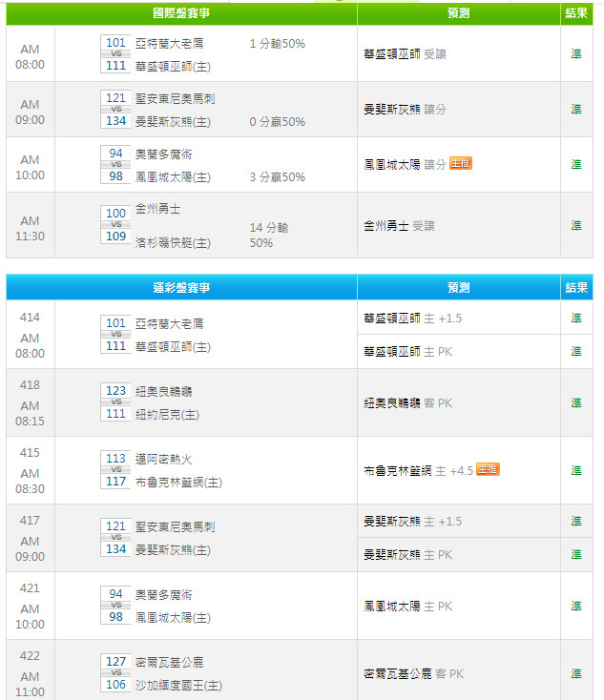Screen dimensions: 604x700
Task: Select prediction 密爾瓦基公鹿 客 PK
Action: pos(414,674)
